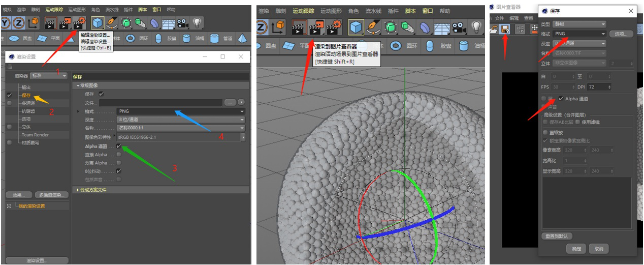Click the open folder icon in Picture Viewer
The height and width of the screenshot is (265, 644).
[x=493, y=30]
